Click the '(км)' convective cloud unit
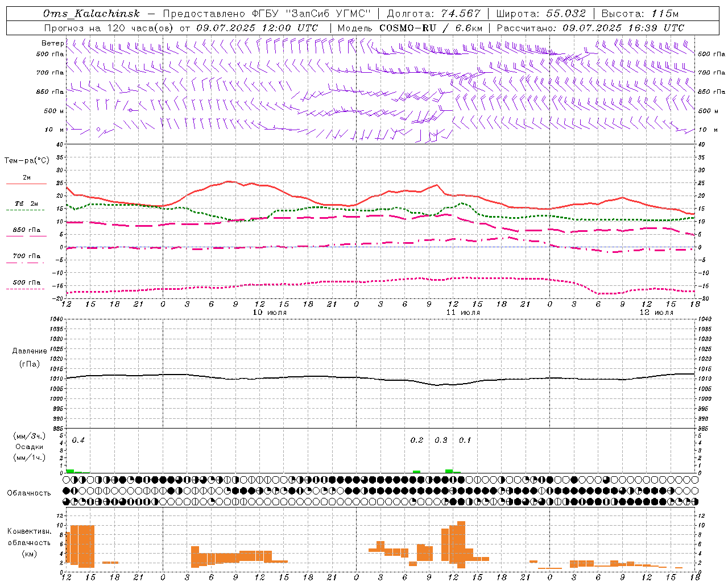 coord(29,554)
